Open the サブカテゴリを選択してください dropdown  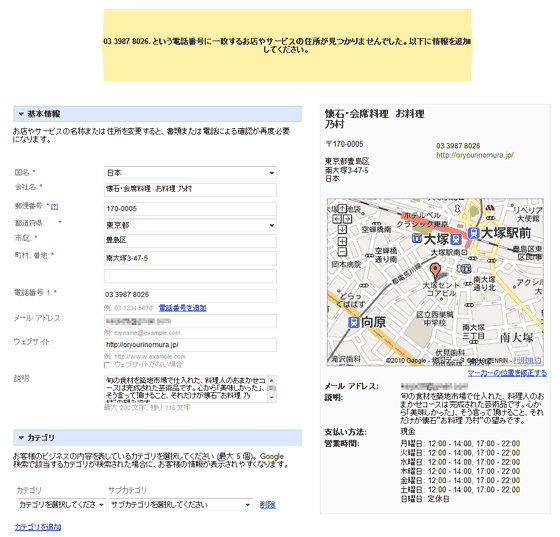181,505
